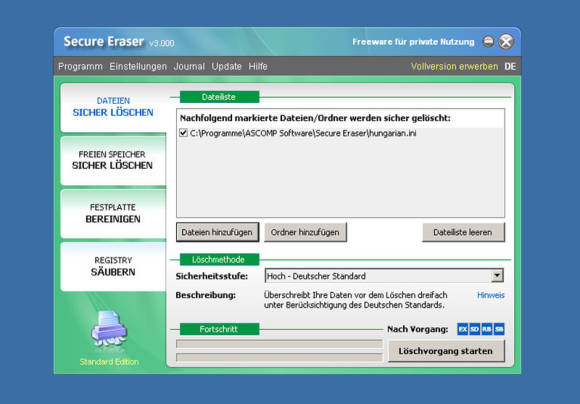Click the shredder Standard Edition icon
This screenshot has width=580, height=404.
109,329
